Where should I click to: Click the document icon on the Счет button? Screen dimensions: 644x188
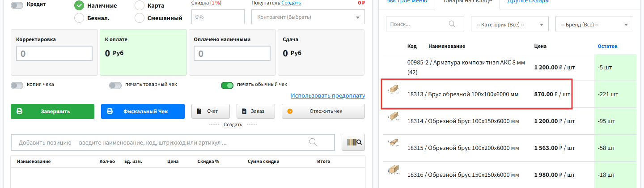(x=199, y=111)
